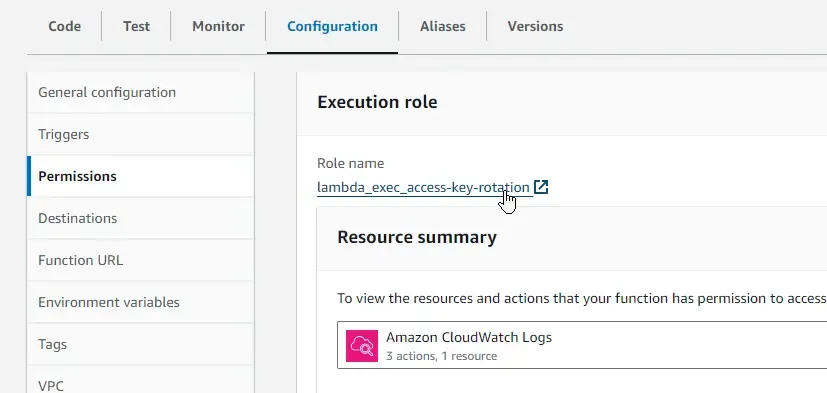The height and width of the screenshot is (393, 827).
Task: Click the Execution role heading
Action: [x=377, y=102]
